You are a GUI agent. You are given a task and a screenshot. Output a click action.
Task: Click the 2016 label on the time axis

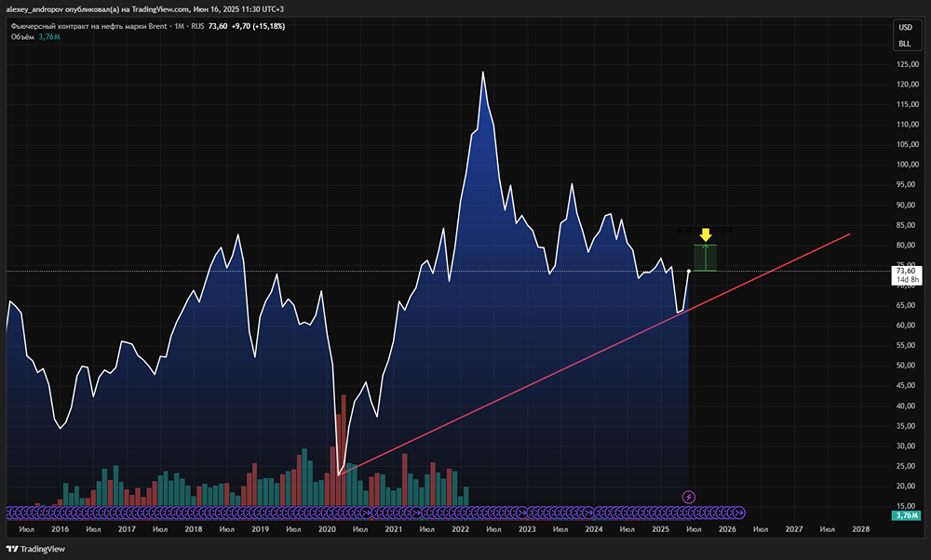(x=60, y=529)
